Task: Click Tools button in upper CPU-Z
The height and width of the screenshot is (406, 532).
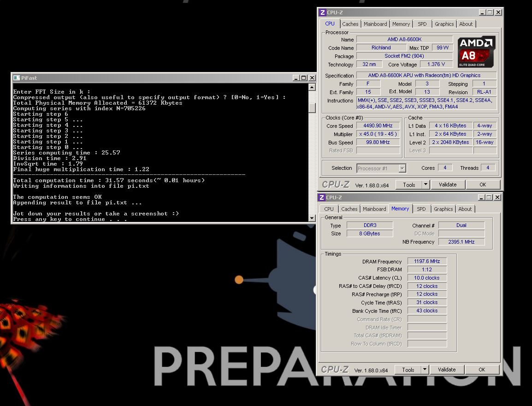Action: 409,185
